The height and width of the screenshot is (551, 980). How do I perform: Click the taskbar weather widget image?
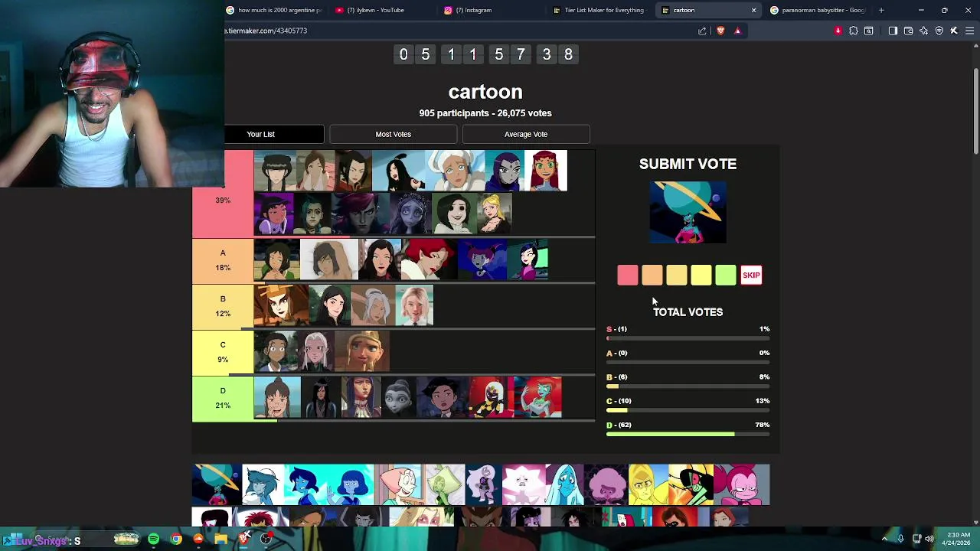126,540
